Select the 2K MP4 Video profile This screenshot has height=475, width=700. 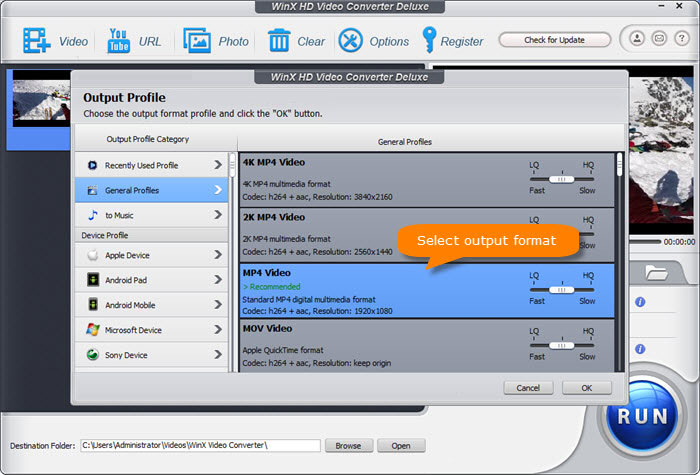(x=427, y=235)
